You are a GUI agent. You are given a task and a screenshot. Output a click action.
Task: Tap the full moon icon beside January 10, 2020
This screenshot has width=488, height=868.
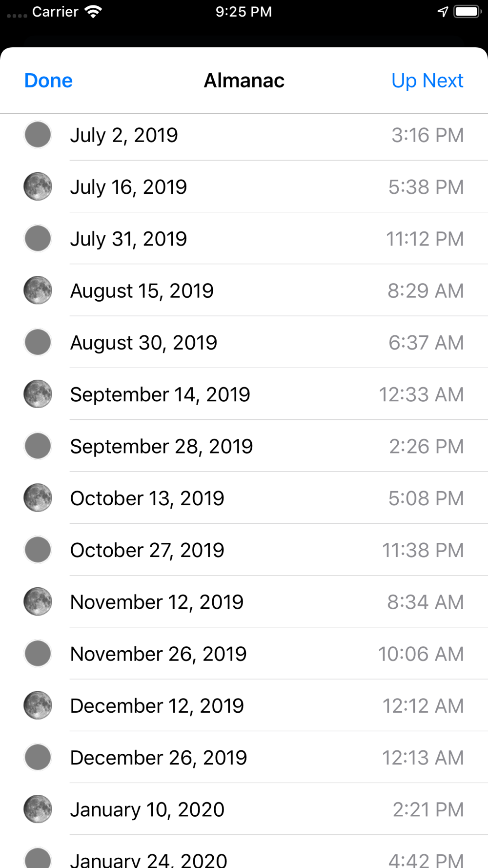[x=38, y=809]
